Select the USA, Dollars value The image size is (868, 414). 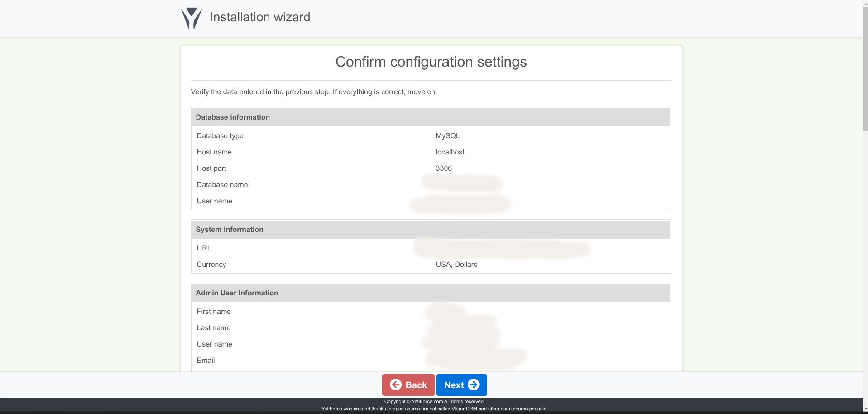click(x=456, y=265)
